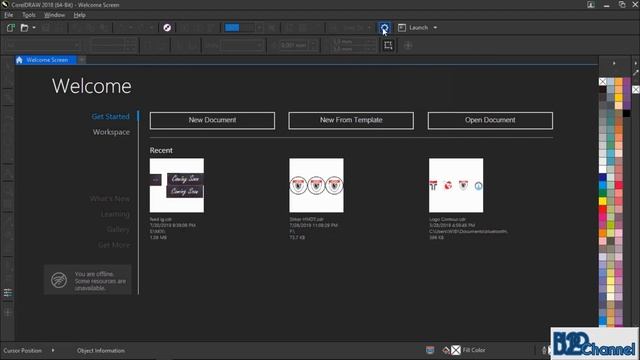
Task: Click the "Fill Color" status label
Action: [x=474, y=350]
